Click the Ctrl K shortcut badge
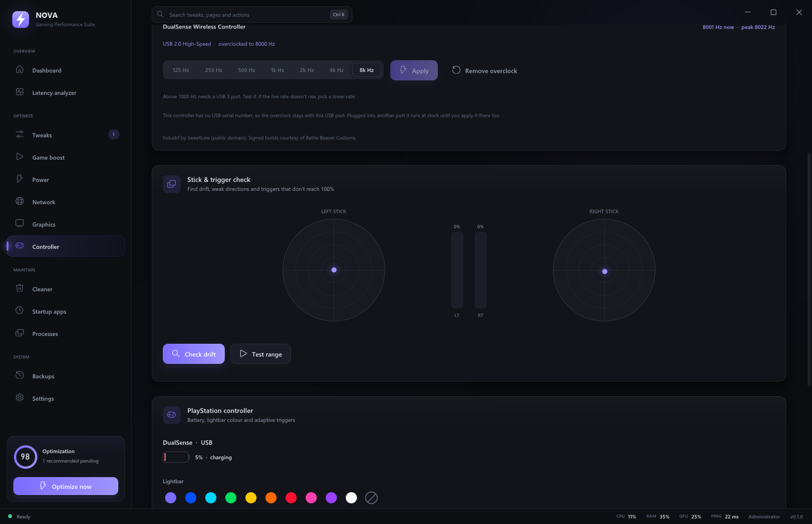The height and width of the screenshot is (524, 812). coord(339,15)
